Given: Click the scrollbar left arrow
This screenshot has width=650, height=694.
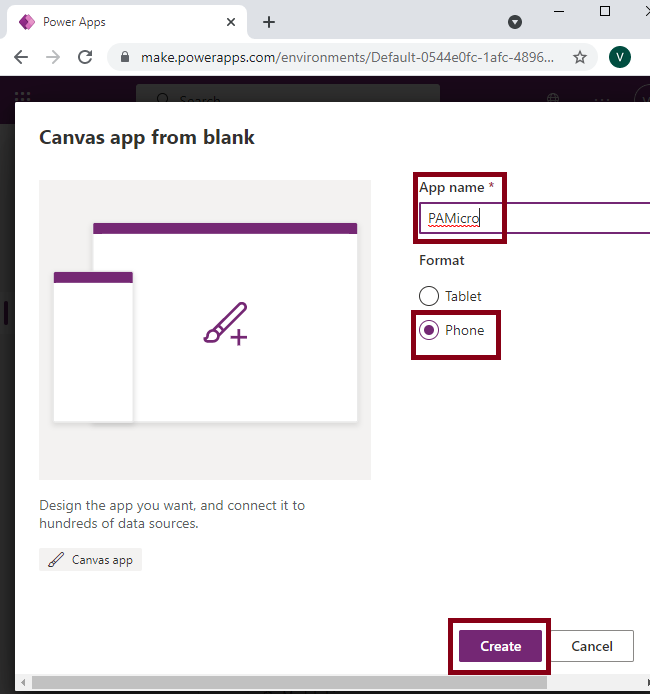Looking at the screenshot, I should 23,682.
